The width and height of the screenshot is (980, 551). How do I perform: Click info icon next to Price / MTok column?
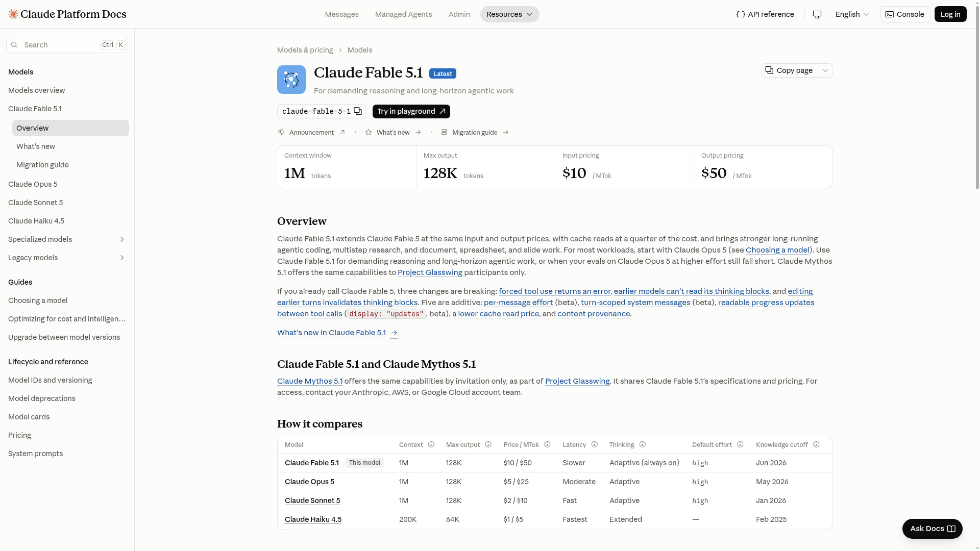[548, 445]
